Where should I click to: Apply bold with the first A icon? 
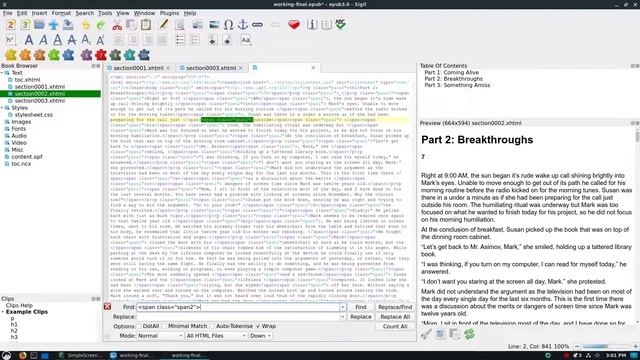29,40
